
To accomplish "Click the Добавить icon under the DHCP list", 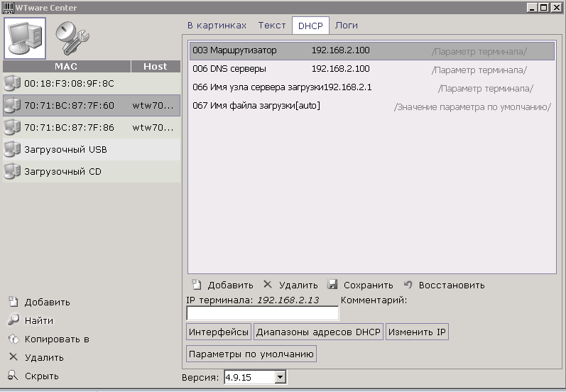I will [x=197, y=285].
